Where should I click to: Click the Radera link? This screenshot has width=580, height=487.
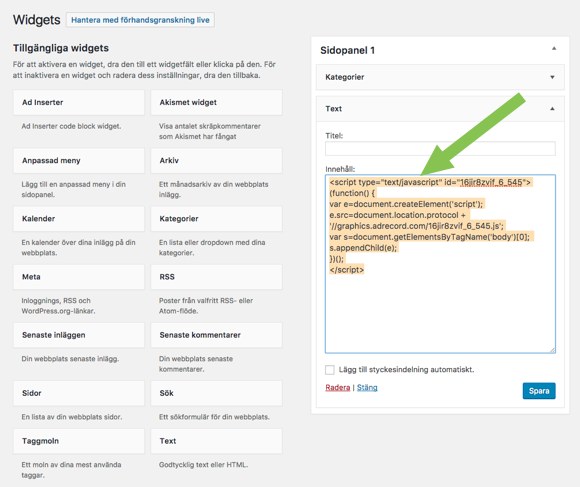[x=337, y=388]
